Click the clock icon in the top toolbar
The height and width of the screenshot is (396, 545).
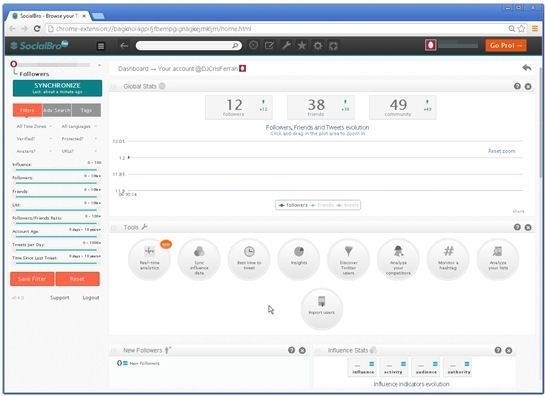pyautogui.click(x=254, y=45)
